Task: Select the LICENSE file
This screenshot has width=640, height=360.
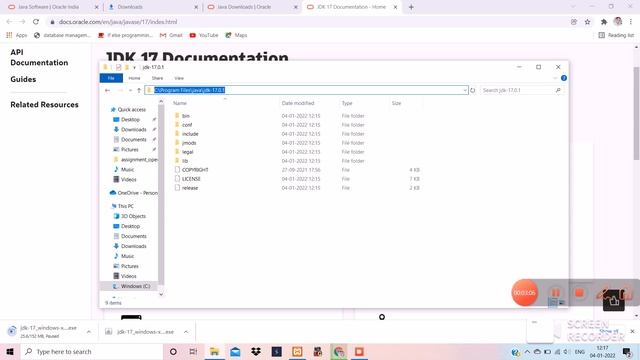Action: 191,179
